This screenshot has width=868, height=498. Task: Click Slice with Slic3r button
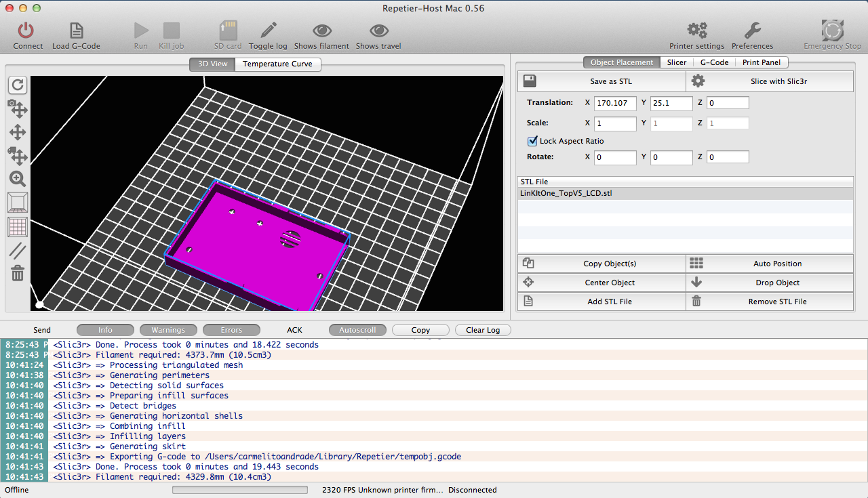click(x=770, y=81)
